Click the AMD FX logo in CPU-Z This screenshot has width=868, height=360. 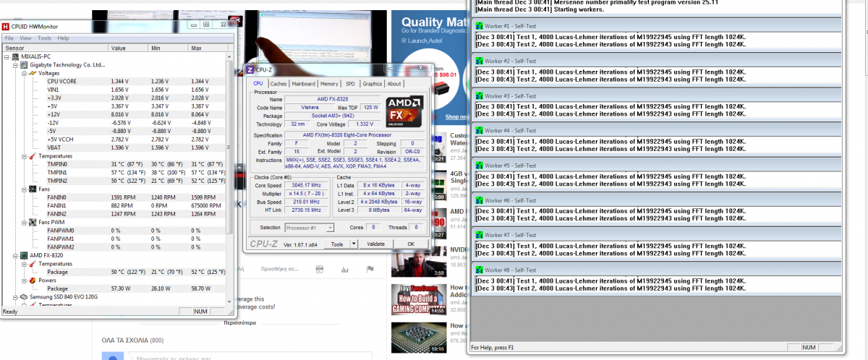click(x=403, y=112)
